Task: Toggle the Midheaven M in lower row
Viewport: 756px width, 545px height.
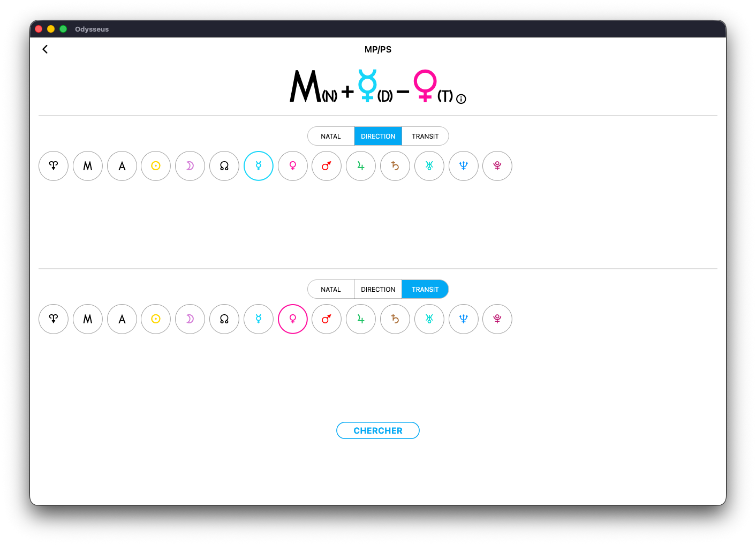Action: click(x=88, y=319)
